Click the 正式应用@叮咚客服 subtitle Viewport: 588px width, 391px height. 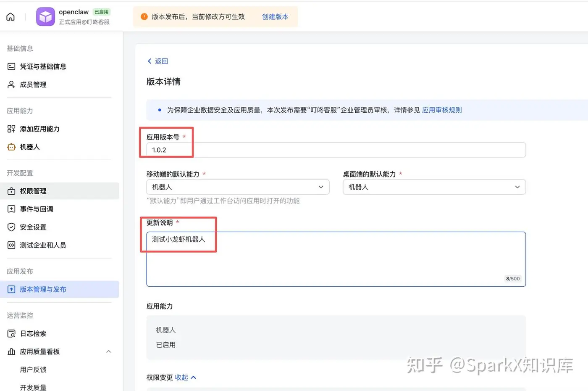tap(84, 22)
